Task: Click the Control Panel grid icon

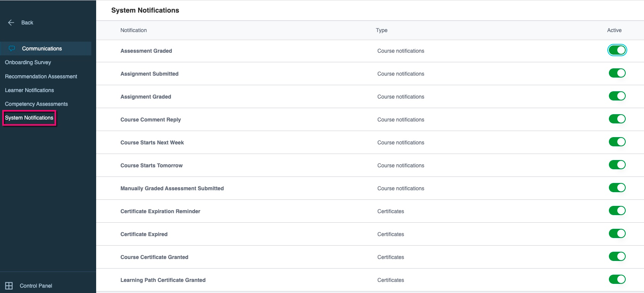Action: (9, 286)
